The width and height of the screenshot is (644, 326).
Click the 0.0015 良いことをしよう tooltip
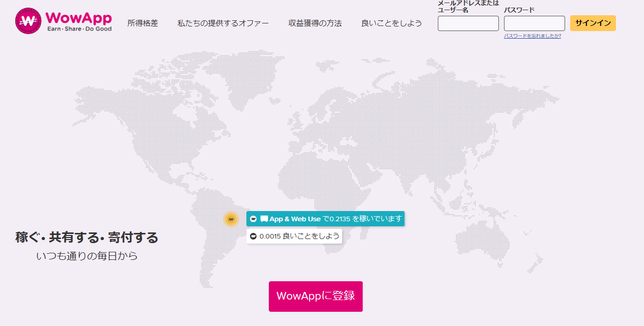(294, 236)
